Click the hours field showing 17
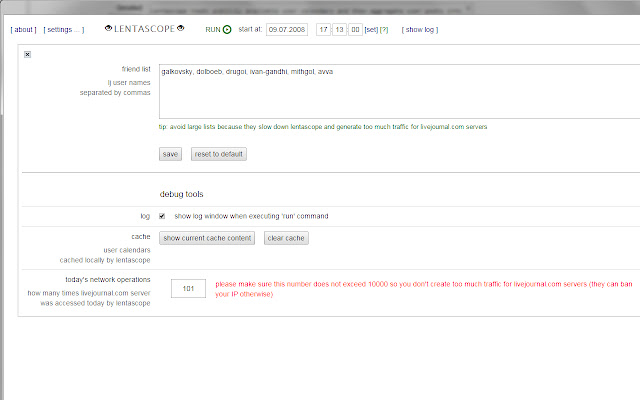 [x=323, y=29]
